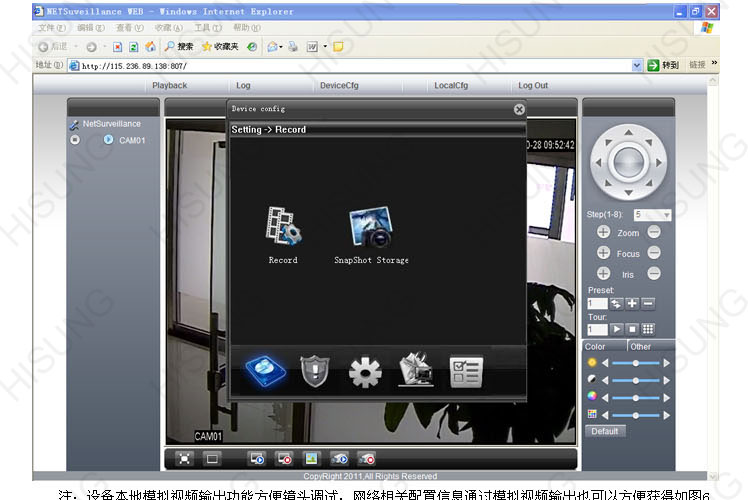Click the Default button
The image size is (748, 500).
pyautogui.click(x=605, y=431)
